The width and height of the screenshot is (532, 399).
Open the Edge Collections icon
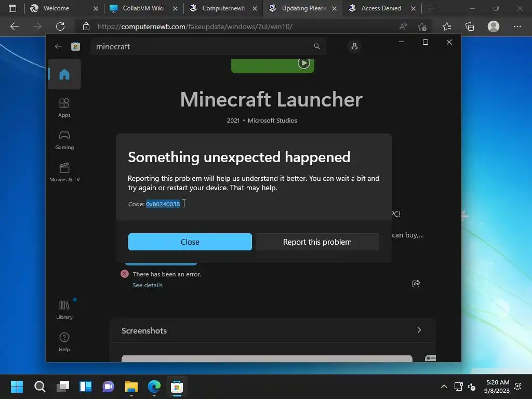coord(470,26)
